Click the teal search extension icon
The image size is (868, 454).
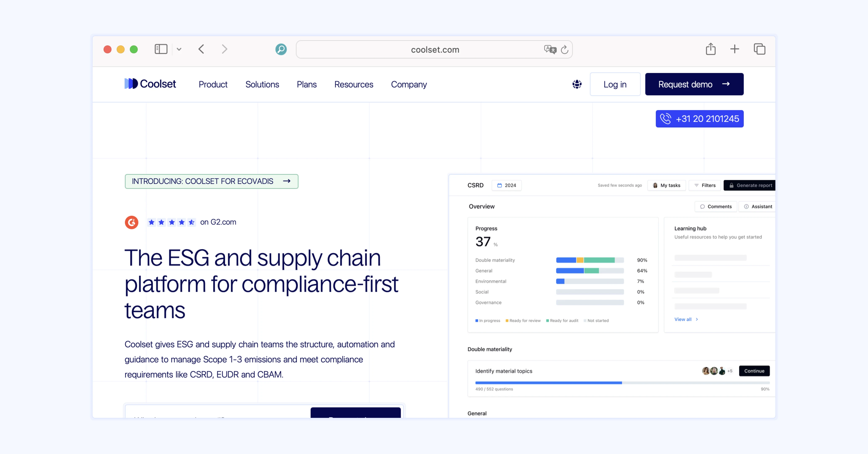(281, 49)
